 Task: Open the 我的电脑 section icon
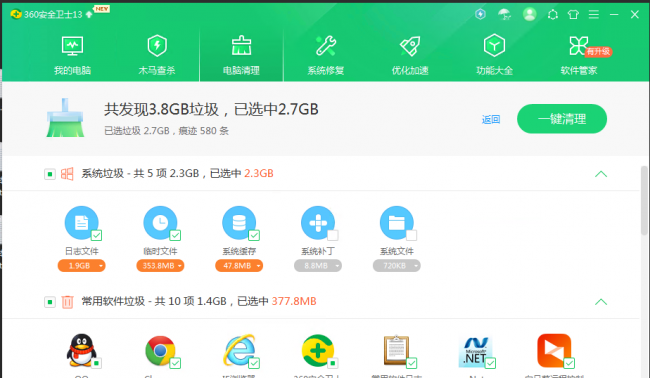tap(73, 46)
